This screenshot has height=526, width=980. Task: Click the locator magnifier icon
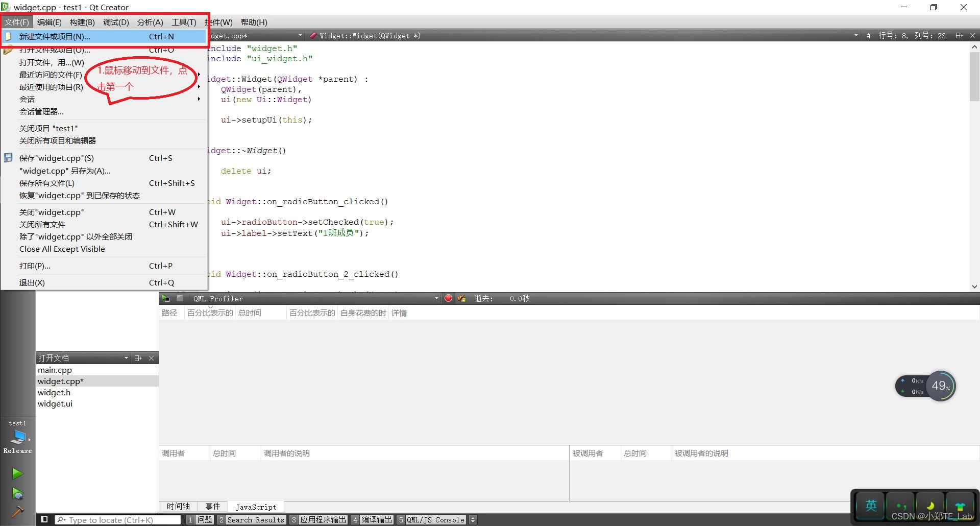(x=61, y=520)
